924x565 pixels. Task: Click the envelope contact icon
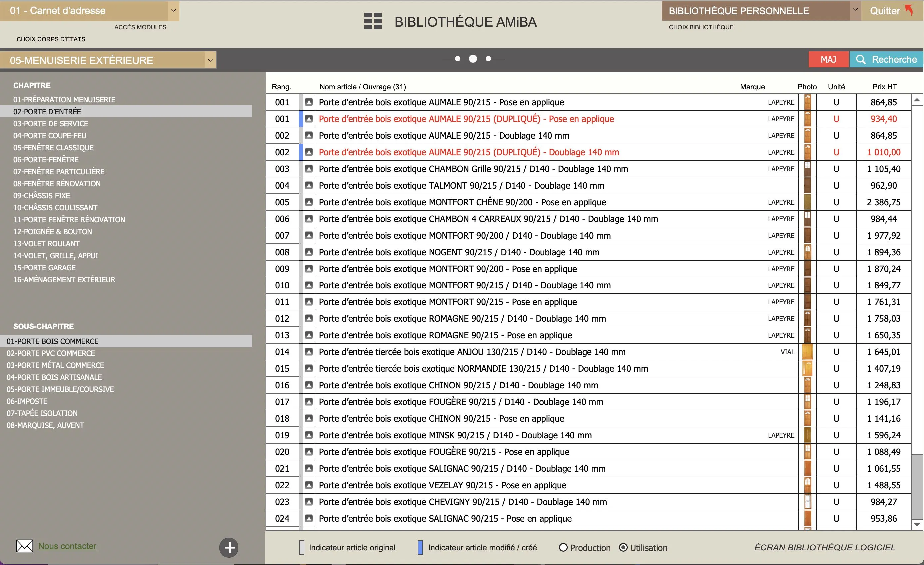coord(25,546)
